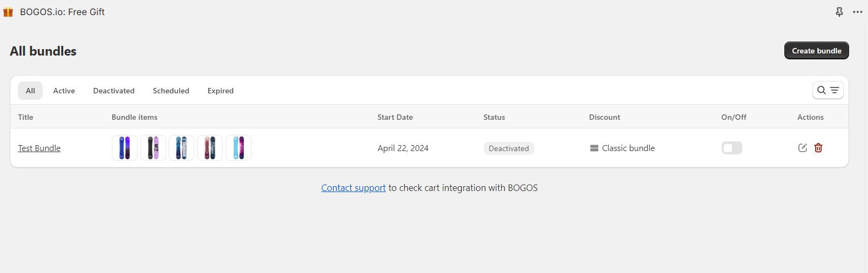Click the Deactivated status badge
This screenshot has height=273, width=868.
(508, 148)
